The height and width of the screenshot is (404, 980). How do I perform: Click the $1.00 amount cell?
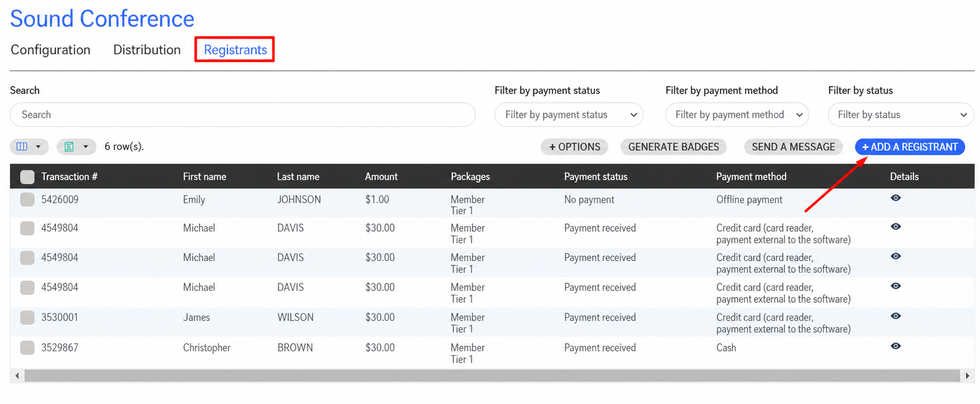pos(377,200)
